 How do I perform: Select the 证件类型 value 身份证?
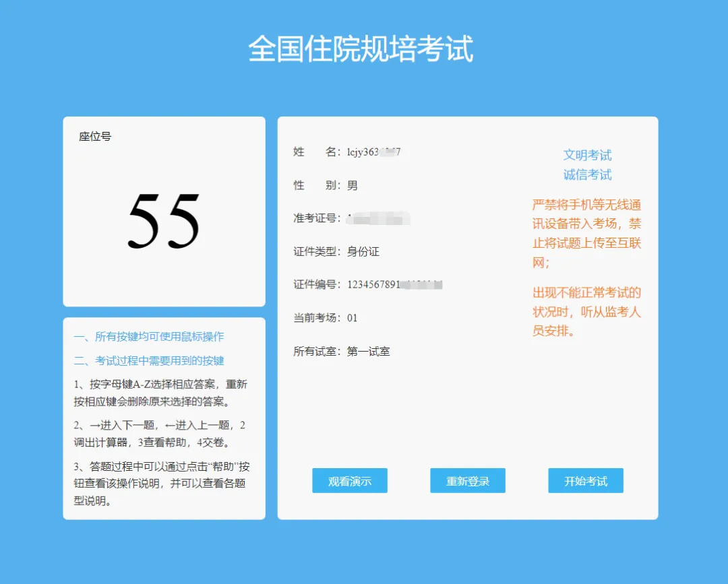coord(365,251)
